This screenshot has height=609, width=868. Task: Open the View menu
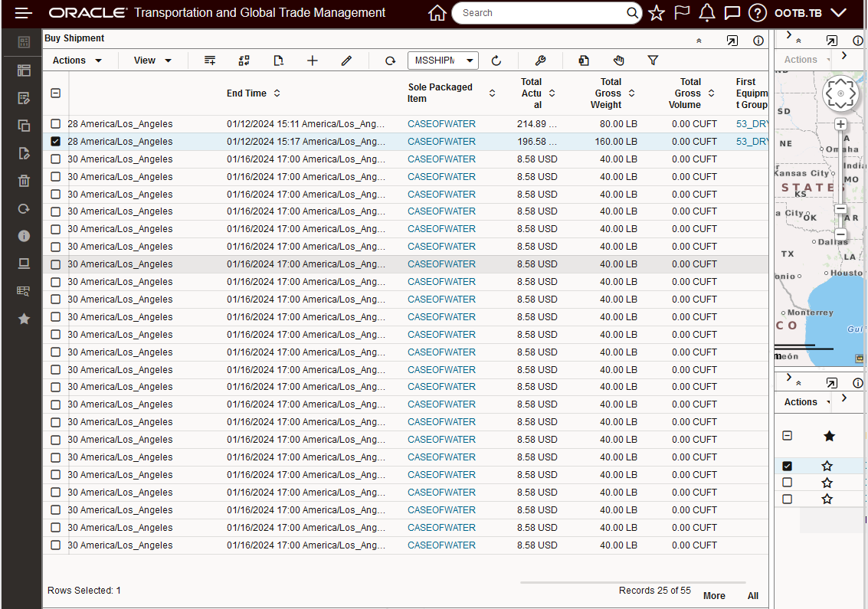pyautogui.click(x=152, y=61)
